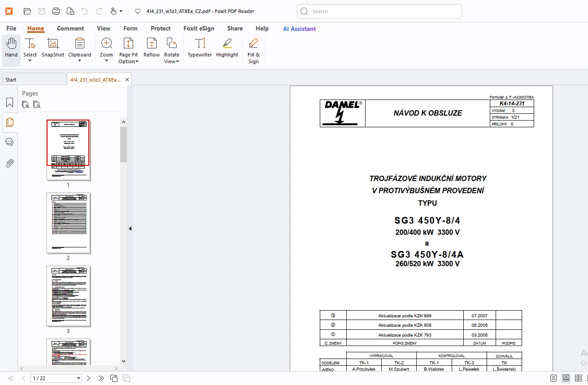Close the 414_231_w3z3_ATXEx document tab
Screen dimensions: 588x385
click(x=127, y=80)
